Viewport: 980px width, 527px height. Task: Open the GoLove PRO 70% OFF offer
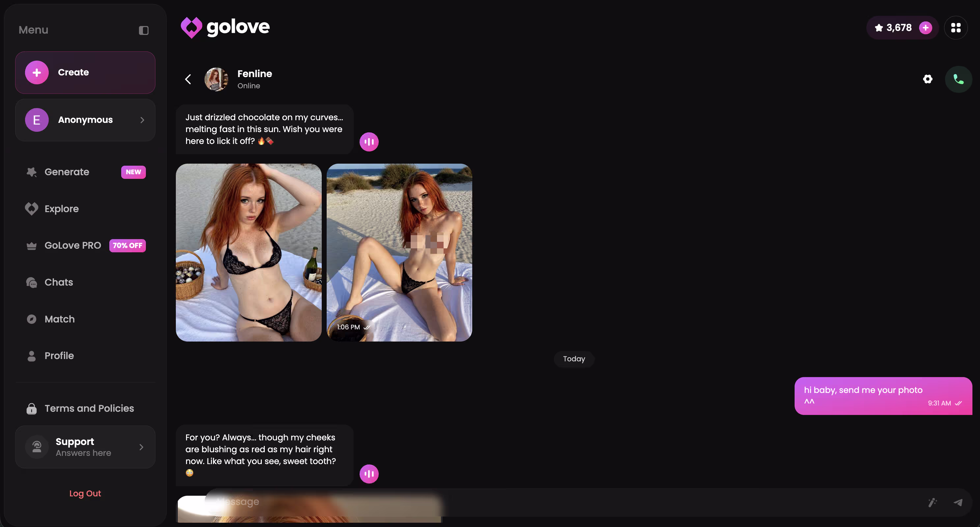click(x=72, y=245)
